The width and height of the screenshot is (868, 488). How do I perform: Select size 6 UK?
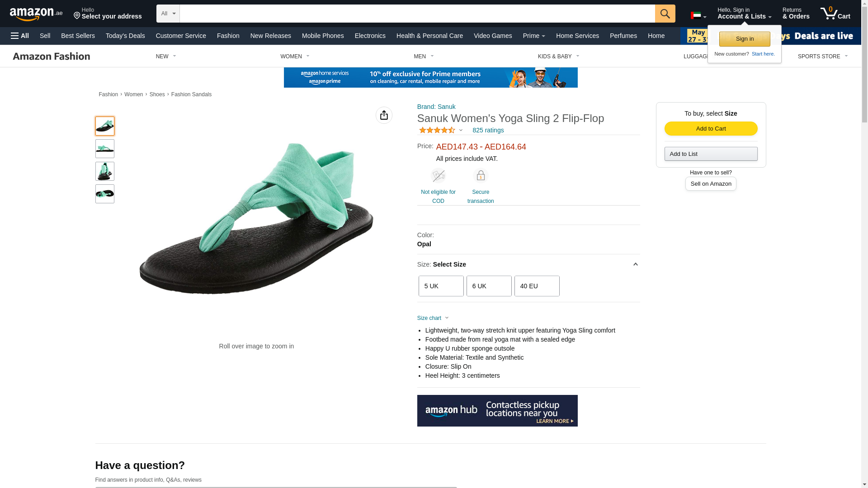pos(489,286)
